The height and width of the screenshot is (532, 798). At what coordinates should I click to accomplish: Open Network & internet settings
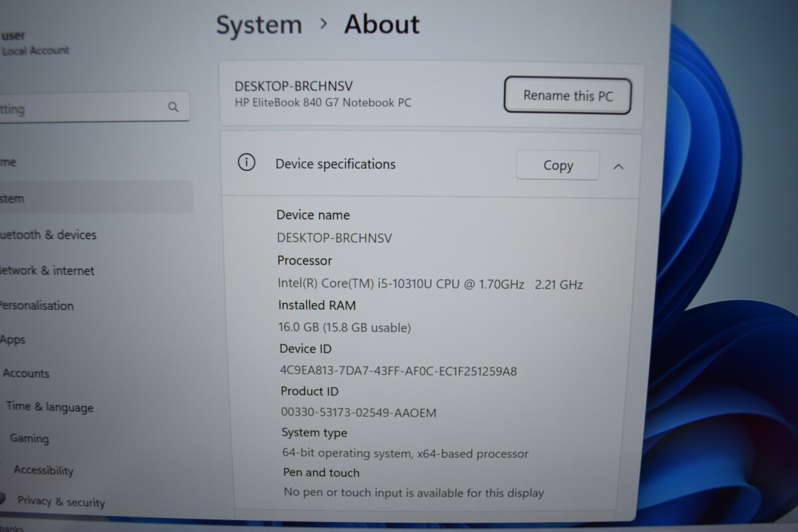tap(47, 271)
